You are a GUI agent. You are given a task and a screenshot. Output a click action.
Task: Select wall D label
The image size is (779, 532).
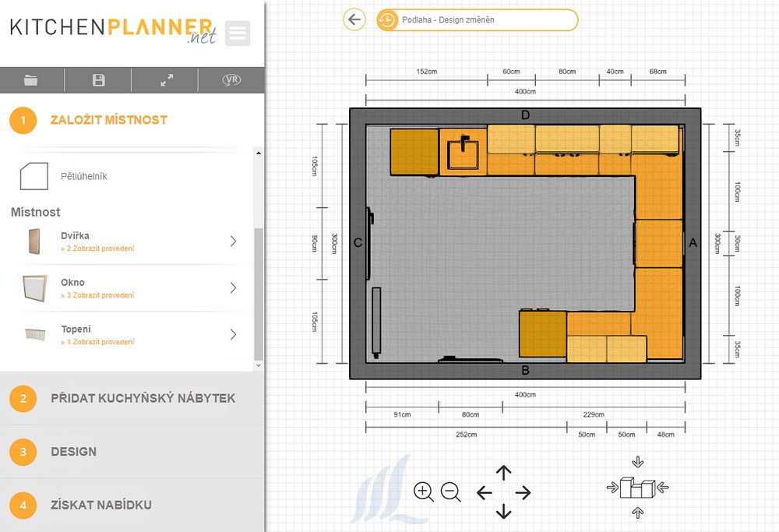(525, 115)
